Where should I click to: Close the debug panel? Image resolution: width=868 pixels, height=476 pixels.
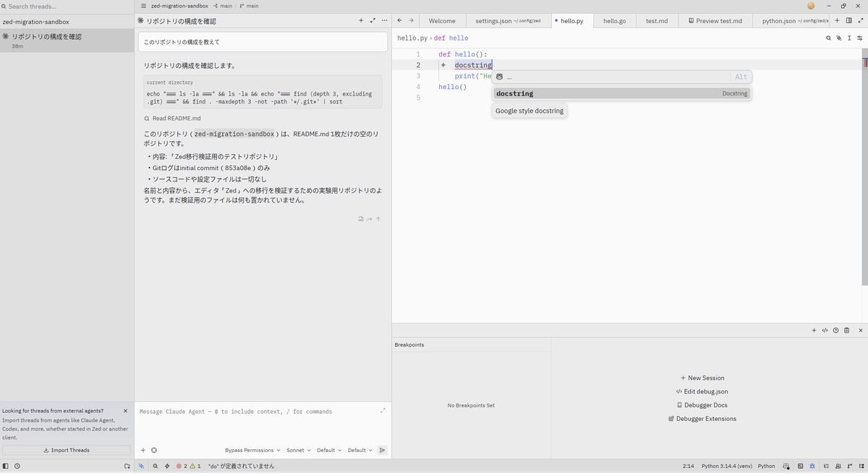point(860,331)
